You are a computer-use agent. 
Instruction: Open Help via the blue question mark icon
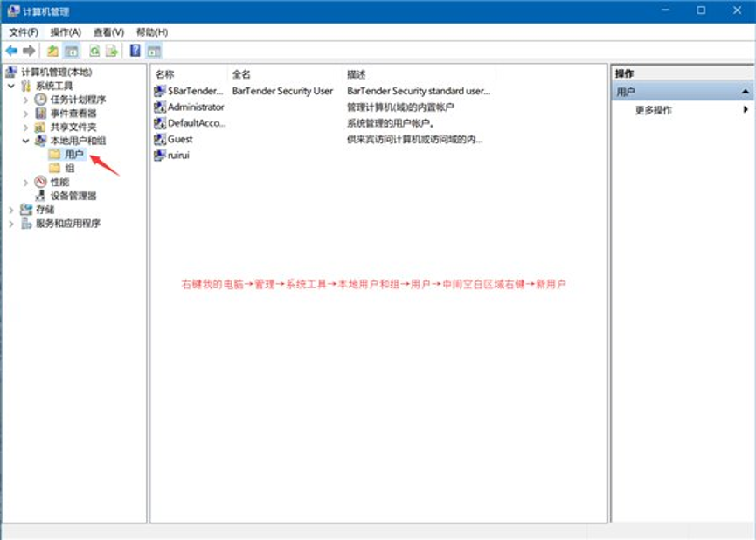click(x=135, y=51)
